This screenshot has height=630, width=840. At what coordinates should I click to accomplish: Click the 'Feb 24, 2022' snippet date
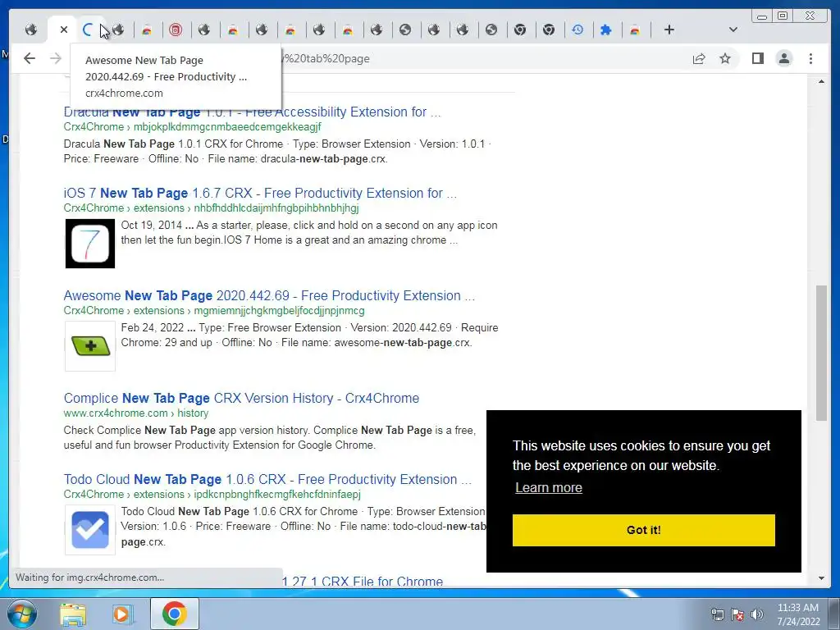(152, 327)
